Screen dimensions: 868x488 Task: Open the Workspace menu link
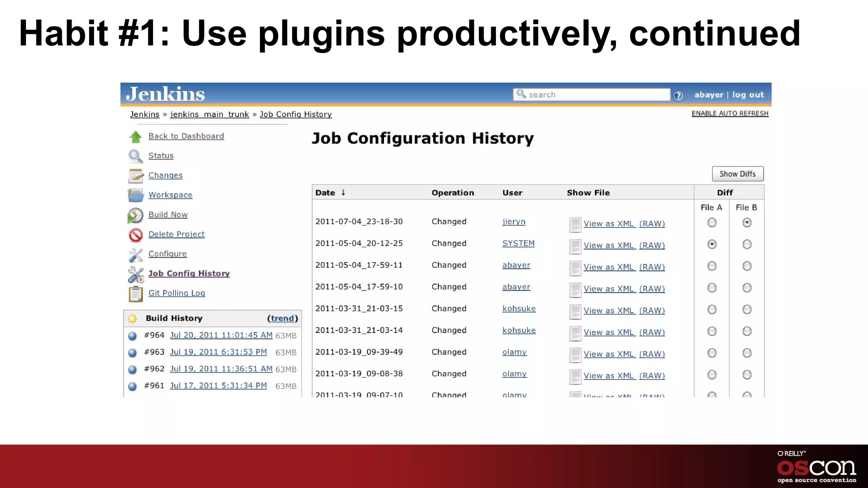[170, 195]
